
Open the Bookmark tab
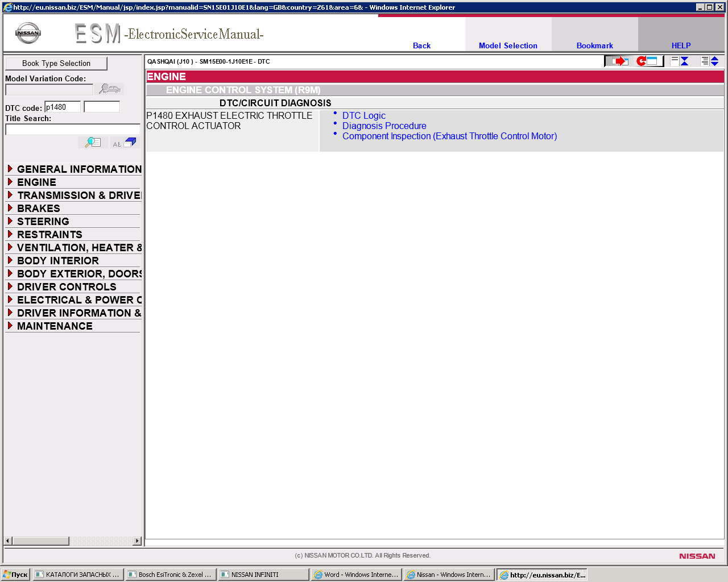click(x=594, y=45)
